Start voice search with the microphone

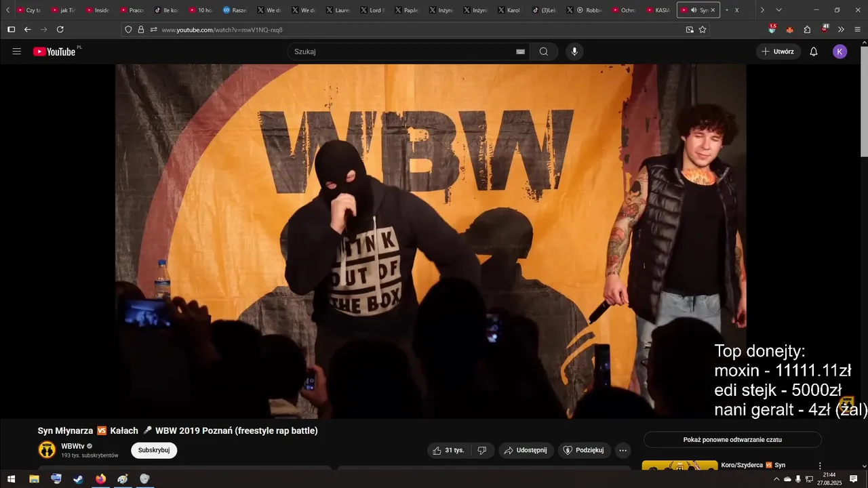574,52
